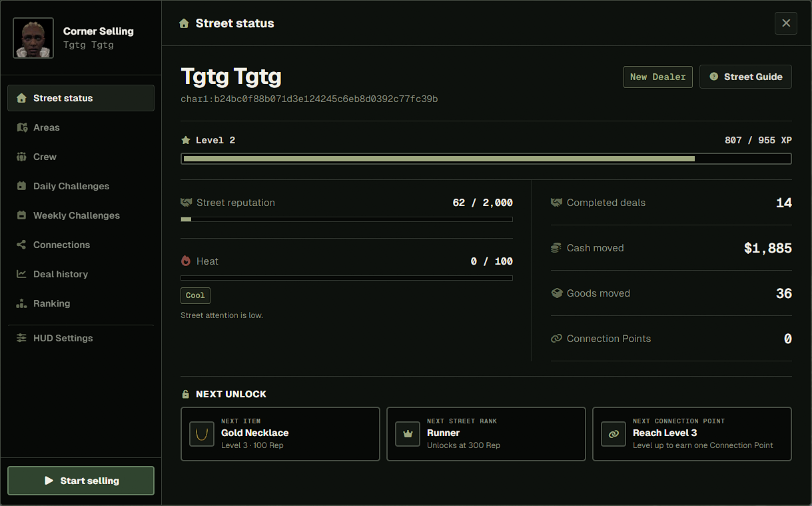
Task: Click the Tgtg Tgtg main heading
Action: click(231, 77)
